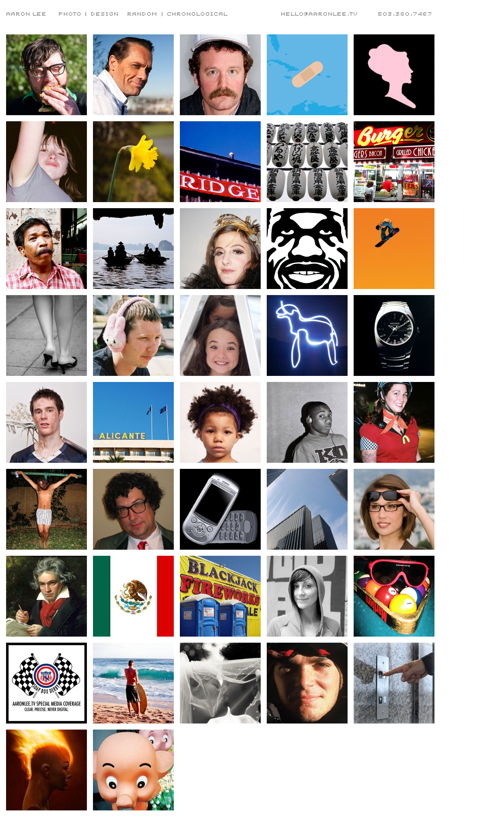Open the neon light horse drawing
504x829 pixels.
307,335
